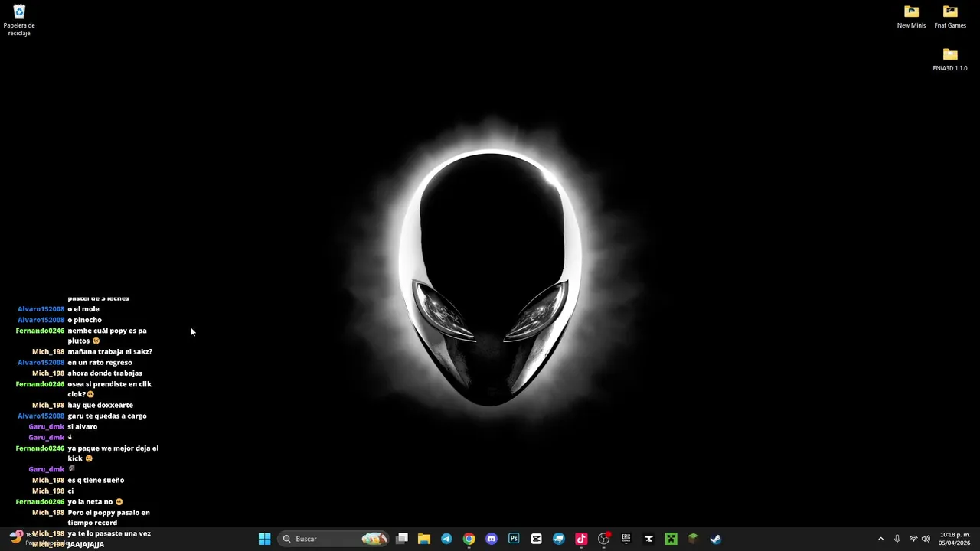Viewport: 980px width, 551px height.
Task: Switch to OBS Studio in the taskbar
Action: coord(603,539)
